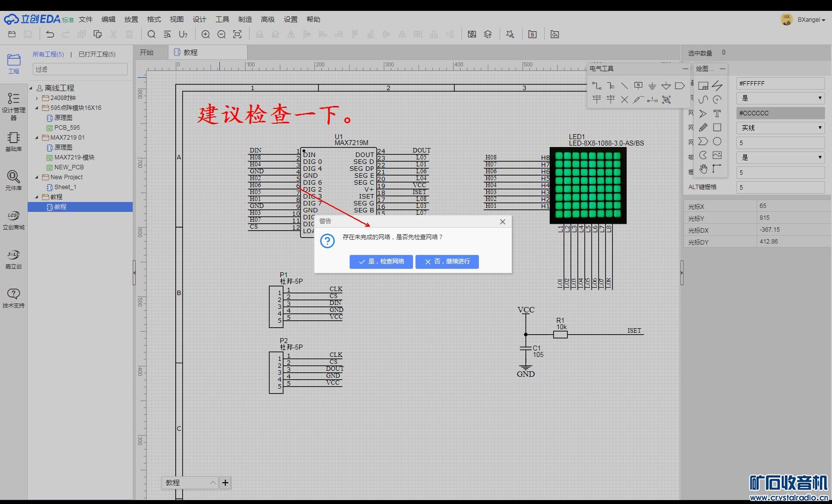Click 是，检查网络 button in warning dialog
Viewport: 832px width, 504px height.
click(381, 261)
